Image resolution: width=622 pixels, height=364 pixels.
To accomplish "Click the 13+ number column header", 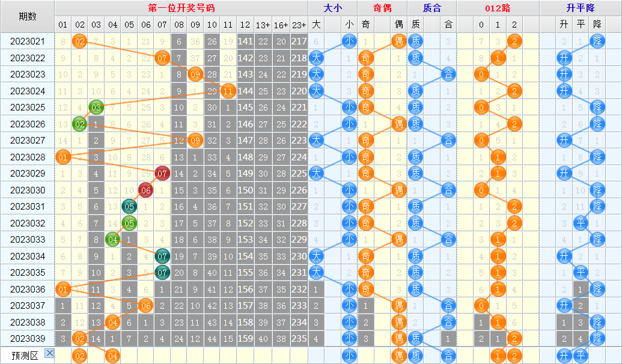I will (263, 25).
